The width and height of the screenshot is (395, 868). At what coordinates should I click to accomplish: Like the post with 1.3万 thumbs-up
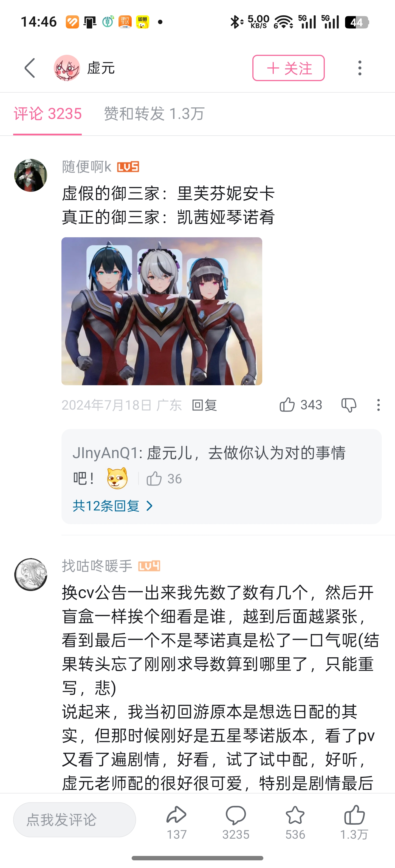(354, 815)
